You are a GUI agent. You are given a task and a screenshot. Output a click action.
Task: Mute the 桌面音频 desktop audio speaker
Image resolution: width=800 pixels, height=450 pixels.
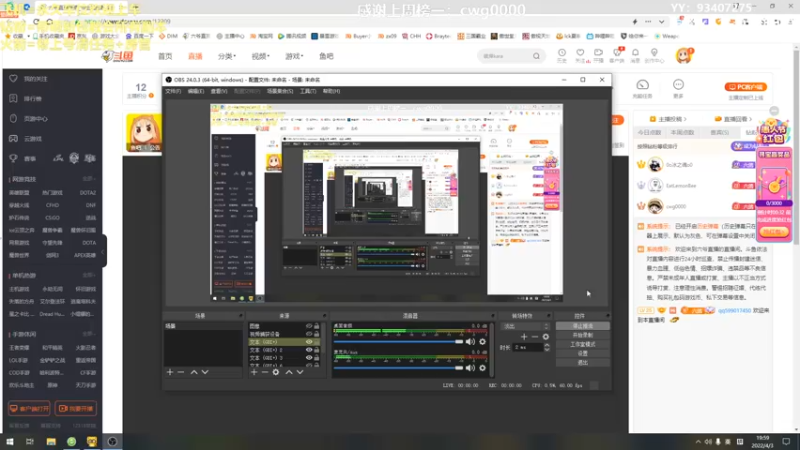[470, 341]
